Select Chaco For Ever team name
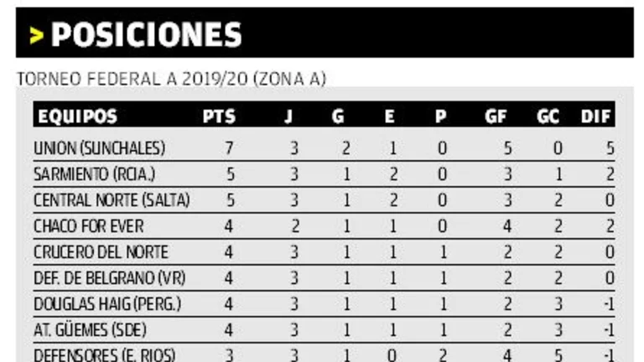Image resolution: width=644 pixels, height=362 pixels. point(88,226)
